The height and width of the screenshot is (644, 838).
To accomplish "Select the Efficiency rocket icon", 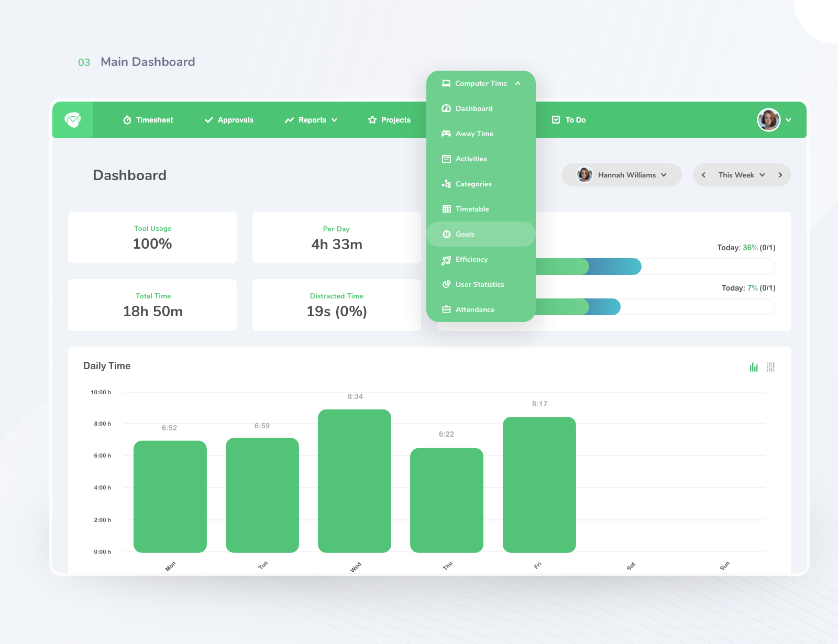I will [446, 260].
